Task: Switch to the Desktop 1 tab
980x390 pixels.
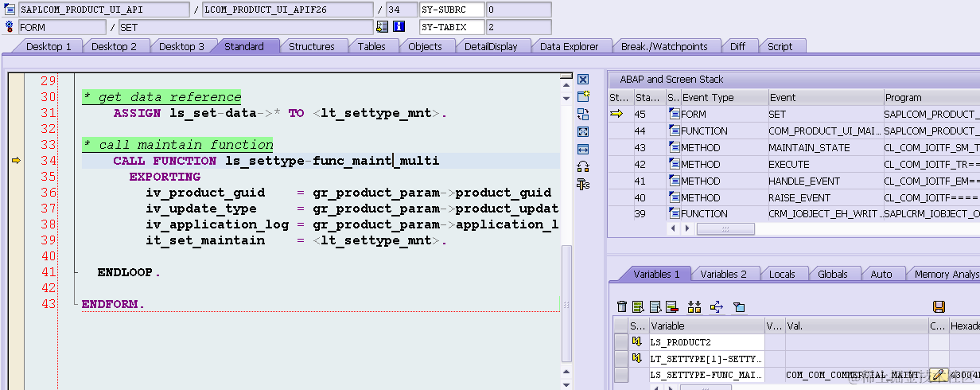Action: 49,46
